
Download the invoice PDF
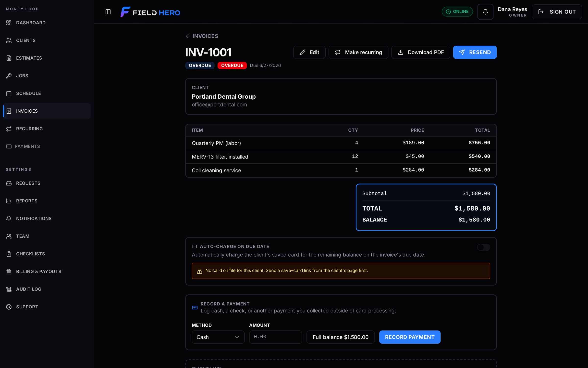[x=420, y=52]
